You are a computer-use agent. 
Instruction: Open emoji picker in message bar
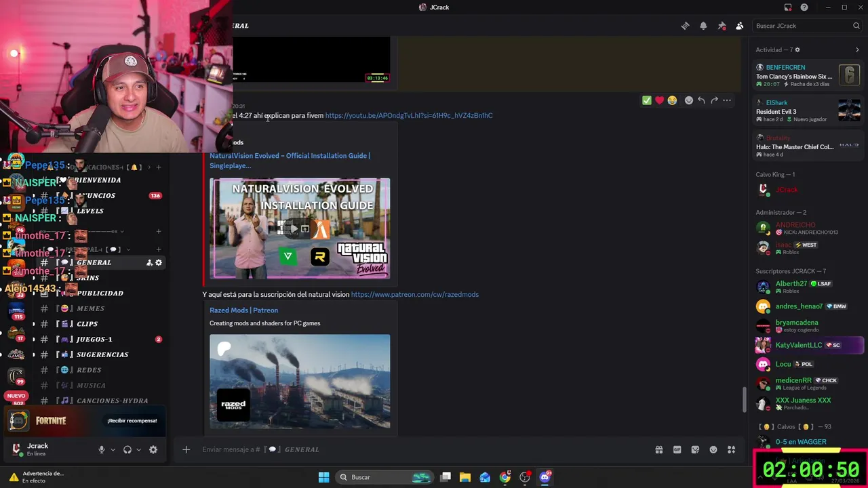(x=713, y=449)
